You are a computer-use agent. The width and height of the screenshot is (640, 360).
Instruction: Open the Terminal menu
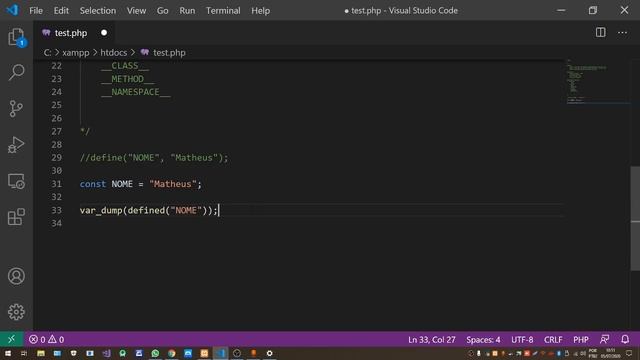click(x=223, y=11)
